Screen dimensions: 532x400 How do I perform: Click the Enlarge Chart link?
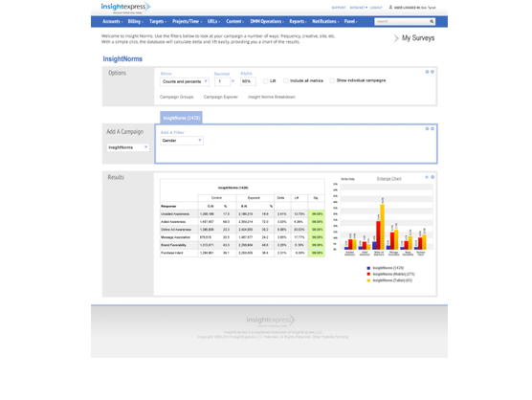[389, 179]
